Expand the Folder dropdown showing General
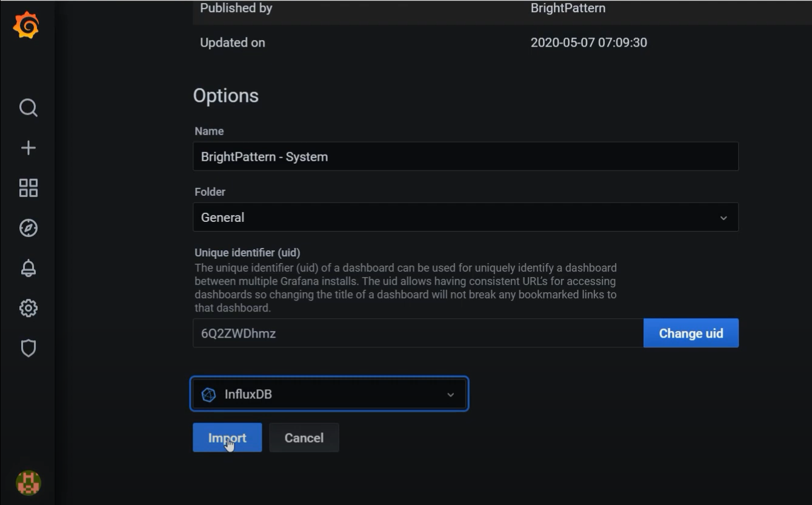812x505 pixels. point(465,217)
